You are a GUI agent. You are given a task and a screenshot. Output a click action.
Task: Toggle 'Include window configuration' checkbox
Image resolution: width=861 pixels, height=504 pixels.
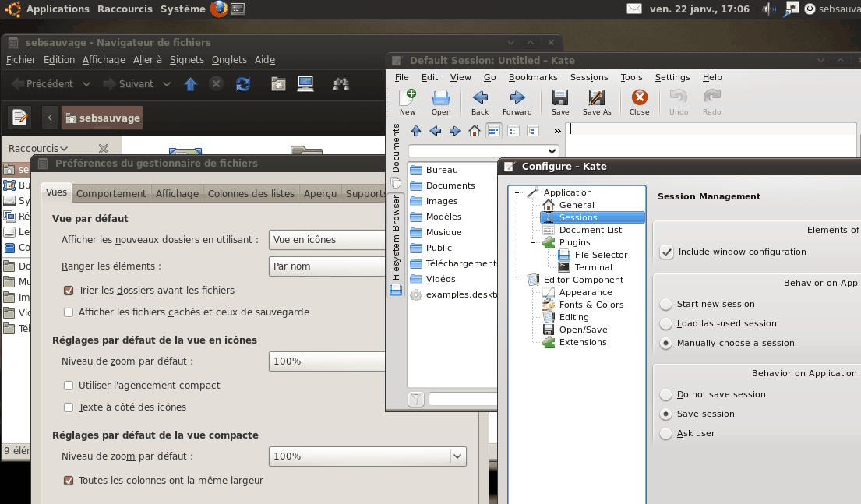pyautogui.click(x=666, y=252)
